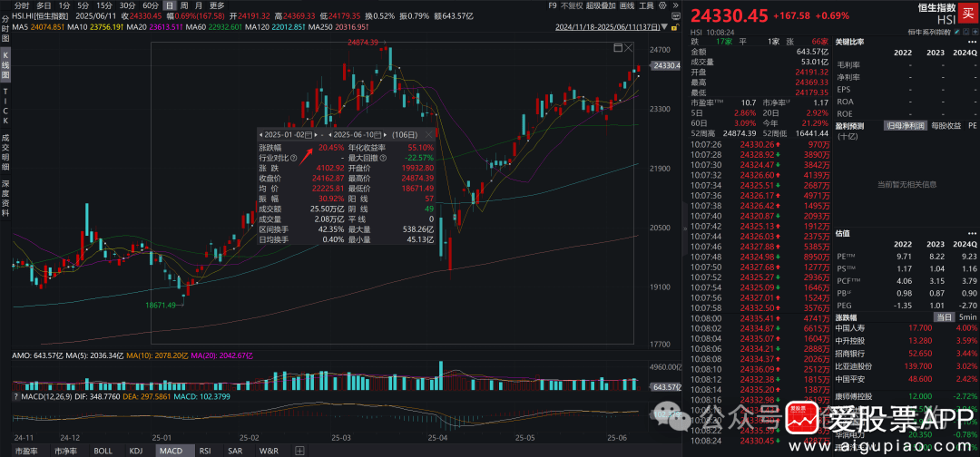Close the range statistics popup
The width and height of the screenshot is (980, 457).
pyautogui.click(x=428, y=134)
